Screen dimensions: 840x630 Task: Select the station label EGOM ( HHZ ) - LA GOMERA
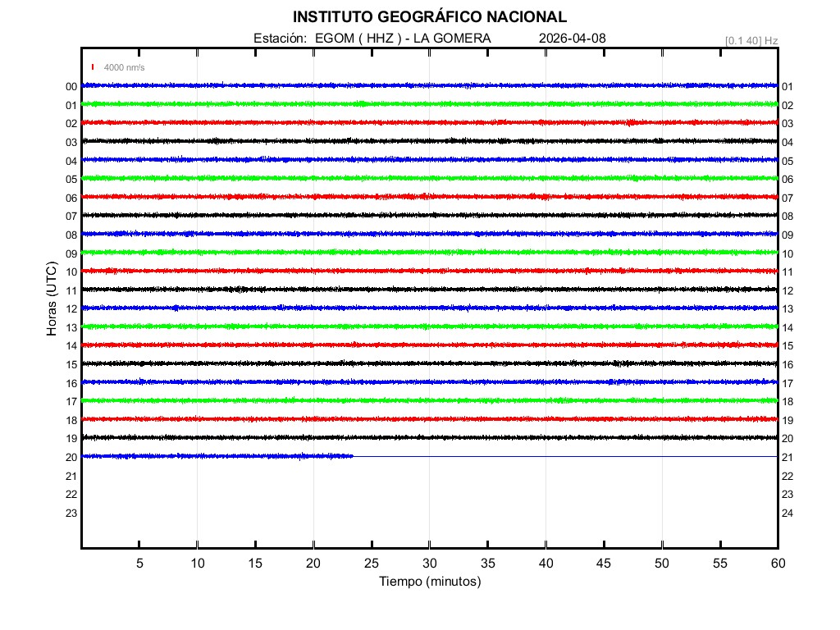372,39
